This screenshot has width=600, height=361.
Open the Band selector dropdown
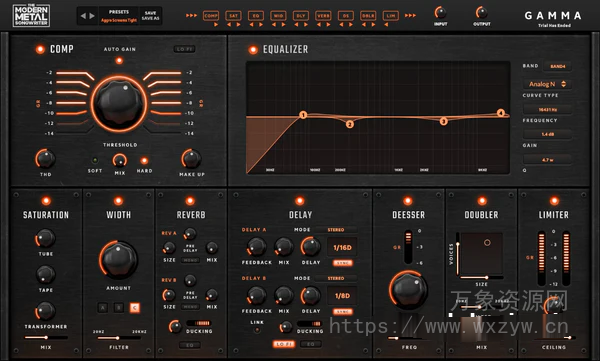tap(558, 66)
